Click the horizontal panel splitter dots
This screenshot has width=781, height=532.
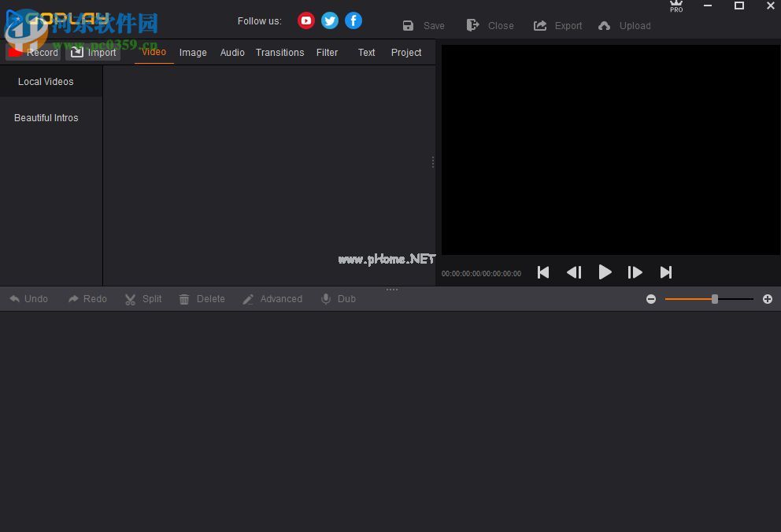pyautogui.click(x=392, y=289)
